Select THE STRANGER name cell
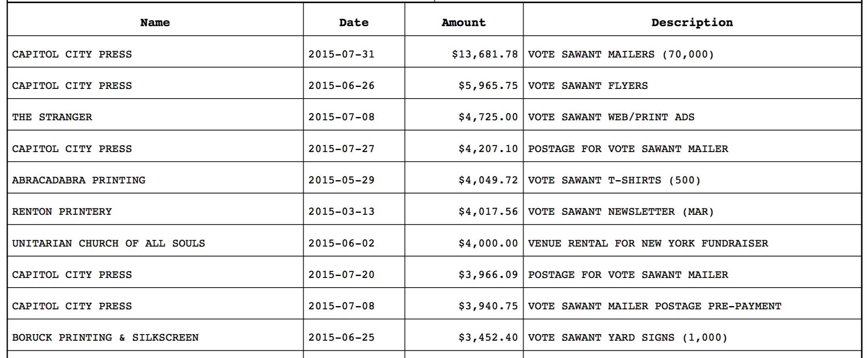The height and width of the screenshot is (358, 868). (52, 117)
